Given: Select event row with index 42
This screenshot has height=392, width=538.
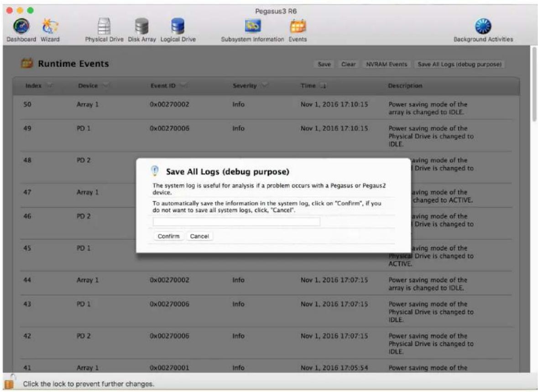Looking at the screenshot, I should pos(266,343).
